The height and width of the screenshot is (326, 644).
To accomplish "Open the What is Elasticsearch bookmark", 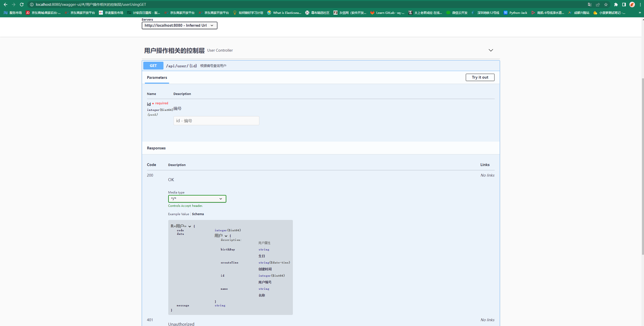I will (284, 13).
